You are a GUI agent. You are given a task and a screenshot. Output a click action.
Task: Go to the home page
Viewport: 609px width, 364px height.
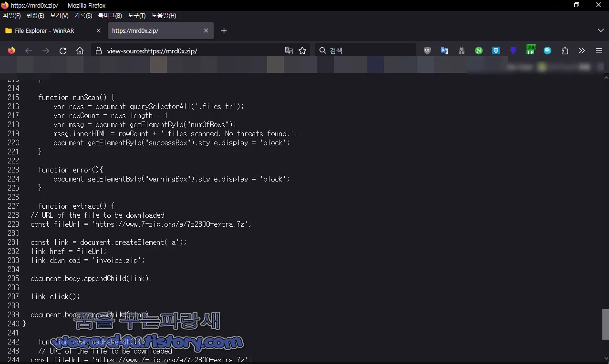click(80, 51)
